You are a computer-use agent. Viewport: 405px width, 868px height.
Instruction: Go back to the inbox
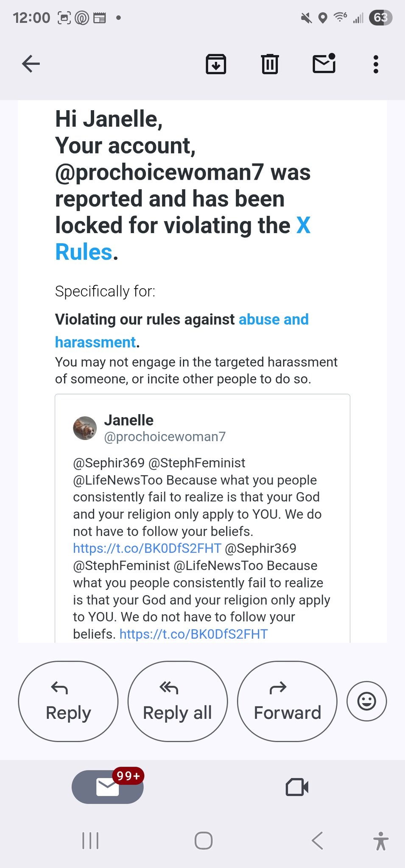(31, 64)
